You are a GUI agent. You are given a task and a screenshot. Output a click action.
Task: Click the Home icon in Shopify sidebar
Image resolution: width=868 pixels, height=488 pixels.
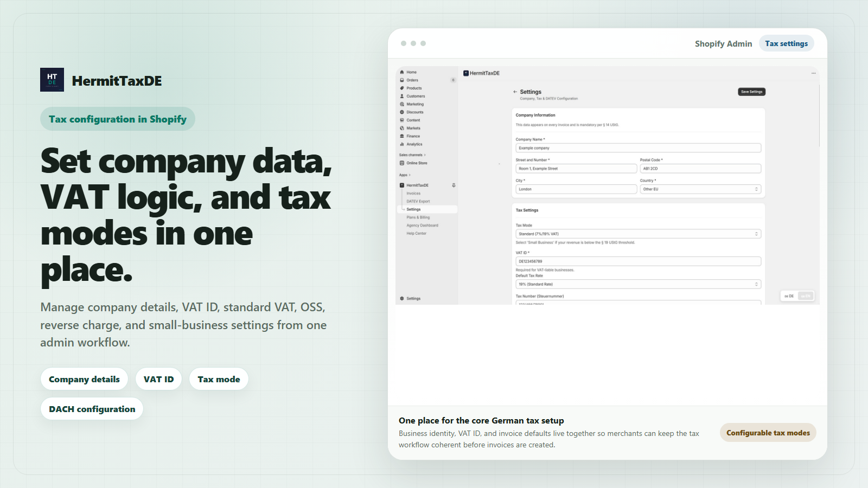click(x=402, y=72)
